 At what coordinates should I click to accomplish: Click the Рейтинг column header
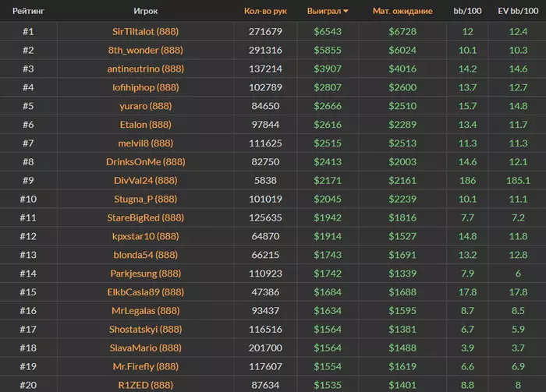28,11
